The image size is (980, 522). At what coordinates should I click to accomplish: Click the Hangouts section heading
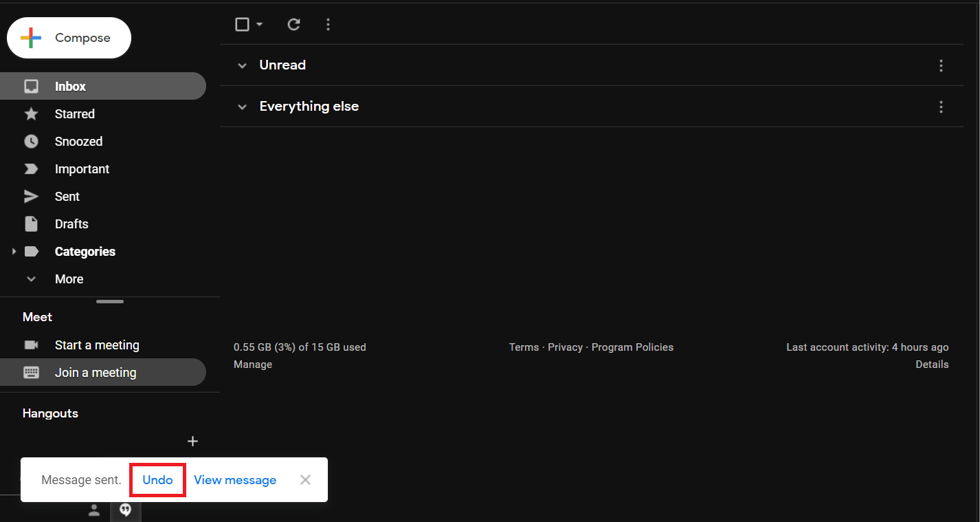50,413
